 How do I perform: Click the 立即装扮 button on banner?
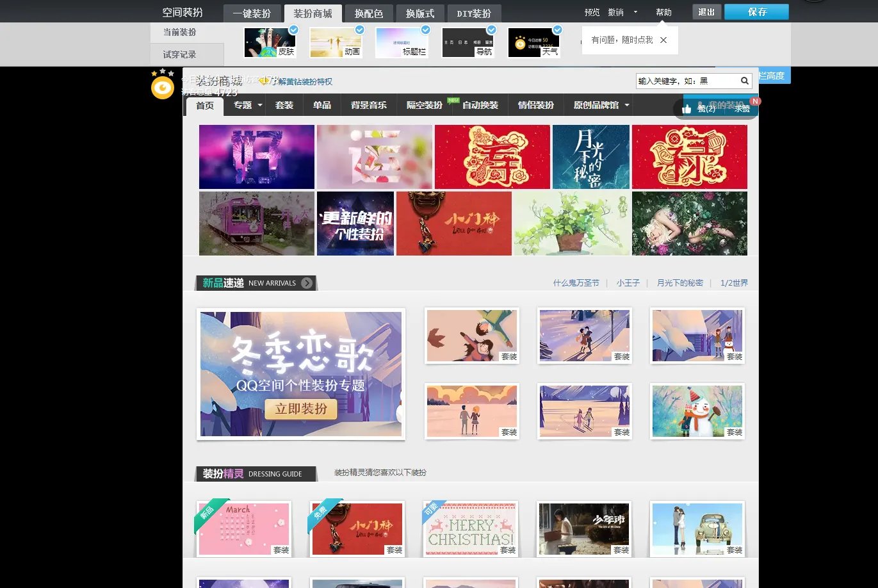pyautogui.click(x=301, y=409)
